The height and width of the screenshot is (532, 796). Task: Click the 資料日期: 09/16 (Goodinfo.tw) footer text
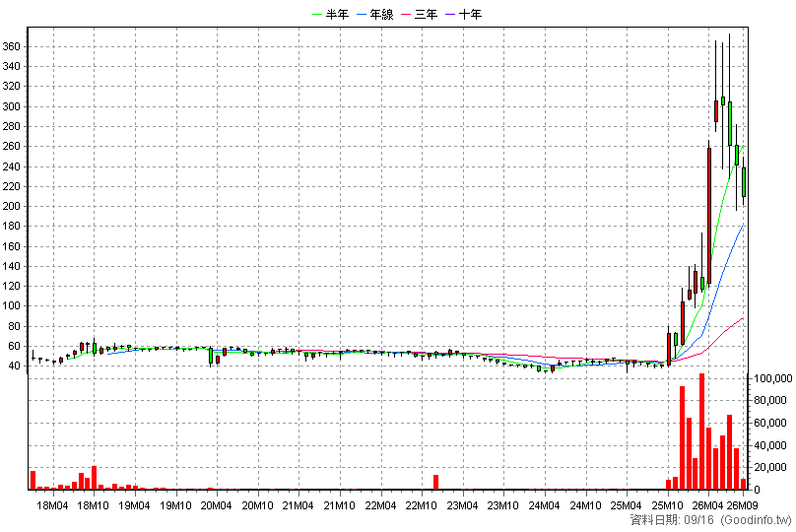tap(710, 520)
